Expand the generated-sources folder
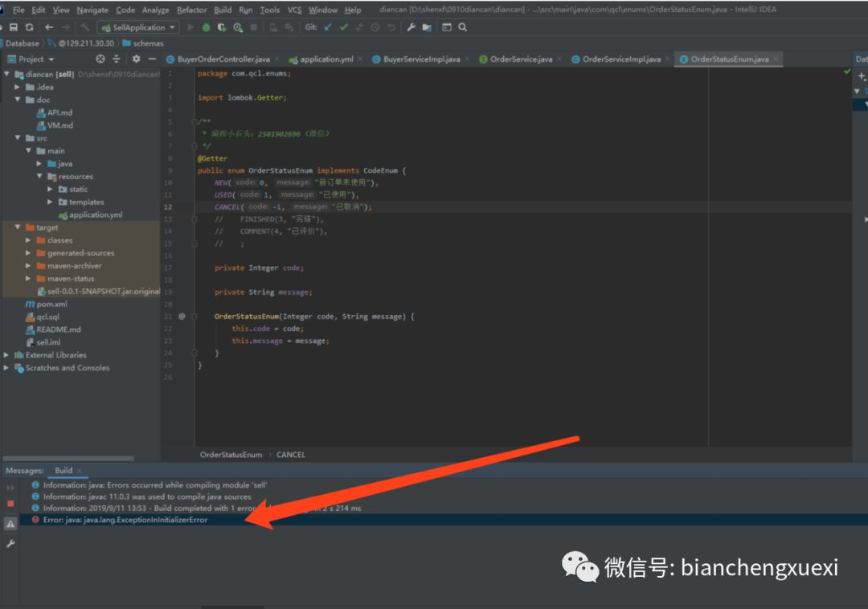Viewport: 868px width, 609px height. pos(28,253)
